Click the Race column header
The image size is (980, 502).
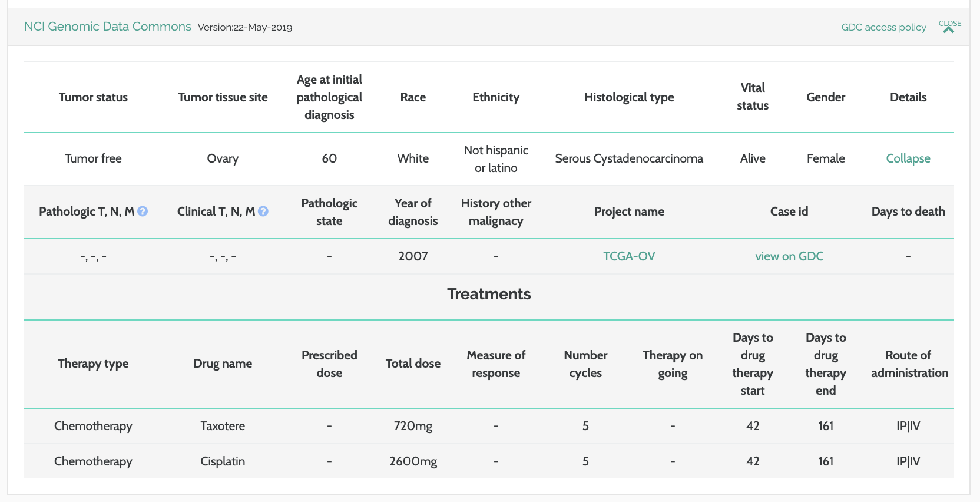pos(413,97)
